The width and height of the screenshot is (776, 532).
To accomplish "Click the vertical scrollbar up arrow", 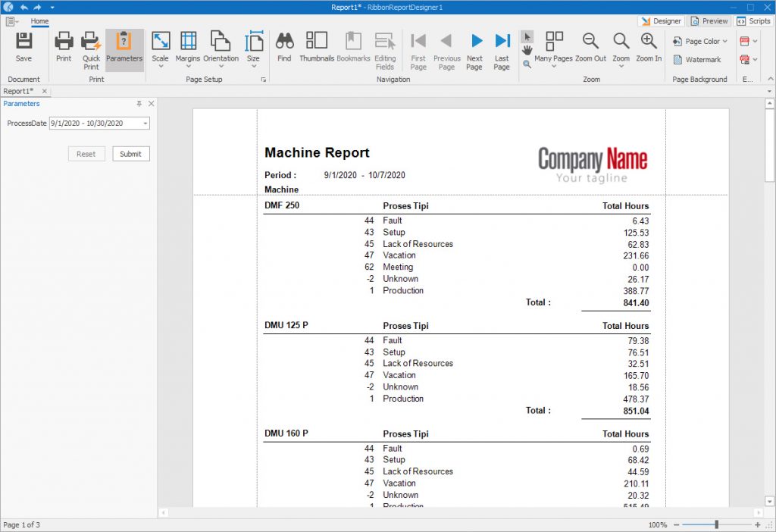I will click(x=770, y=103).
